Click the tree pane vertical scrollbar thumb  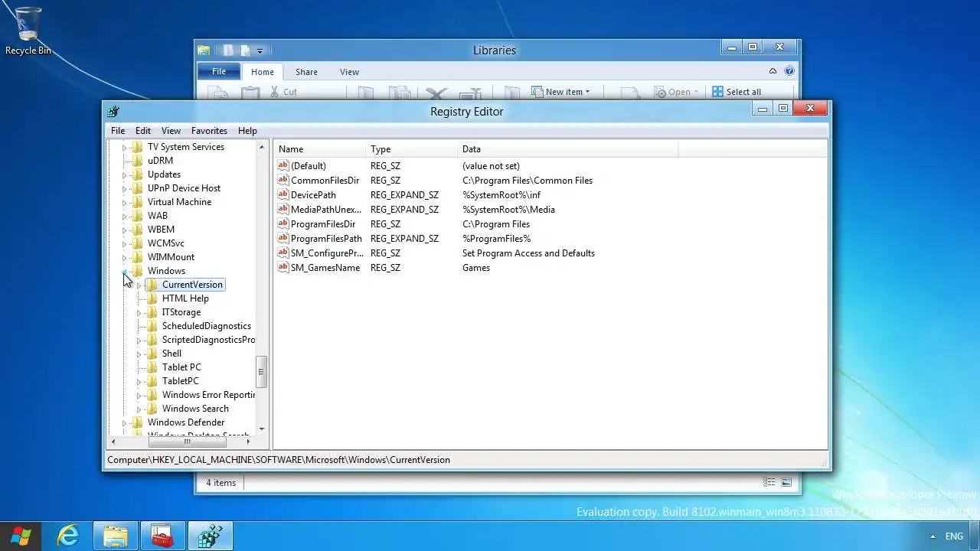pyautogui.click(x=262, y=372)
